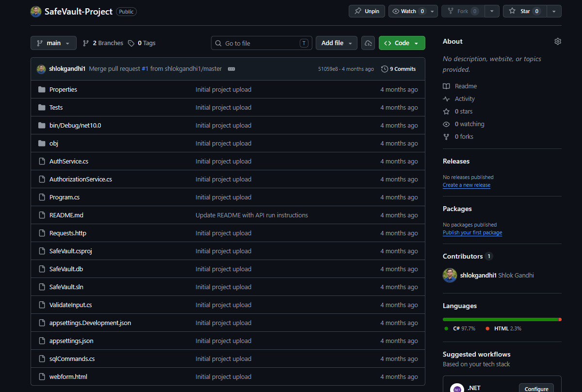This screenshot has height=392, width=582.
Task: Open the Contributors heading link
Action: pyautogui.click(x=468, y=256)
